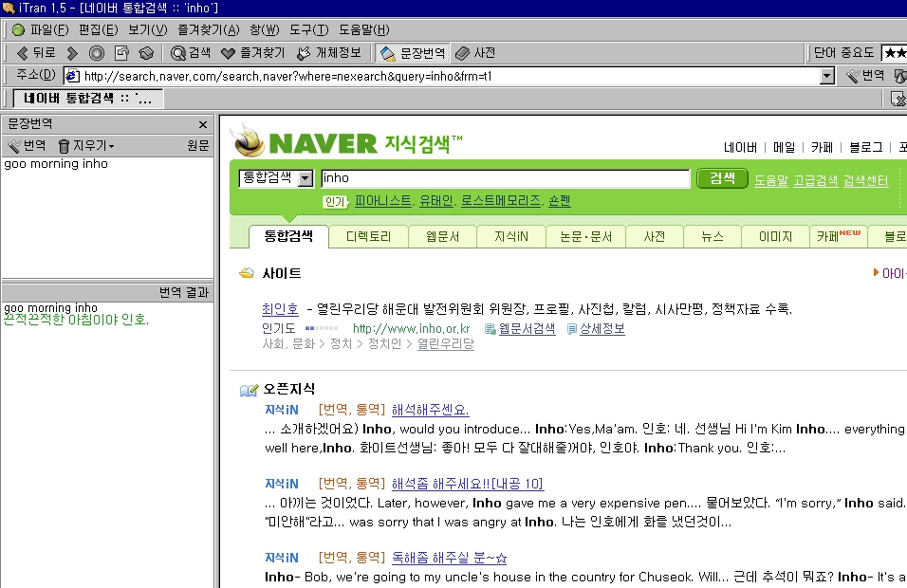Switch to the 카페 NEW search tab
Viewport: 907px width, 588px height.
(x=838, y=236)
